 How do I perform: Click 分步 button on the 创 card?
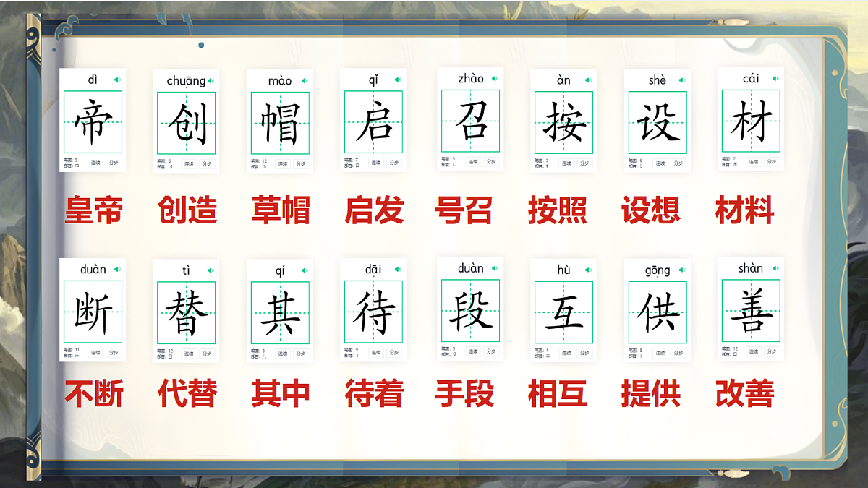(x=207, y=163)
